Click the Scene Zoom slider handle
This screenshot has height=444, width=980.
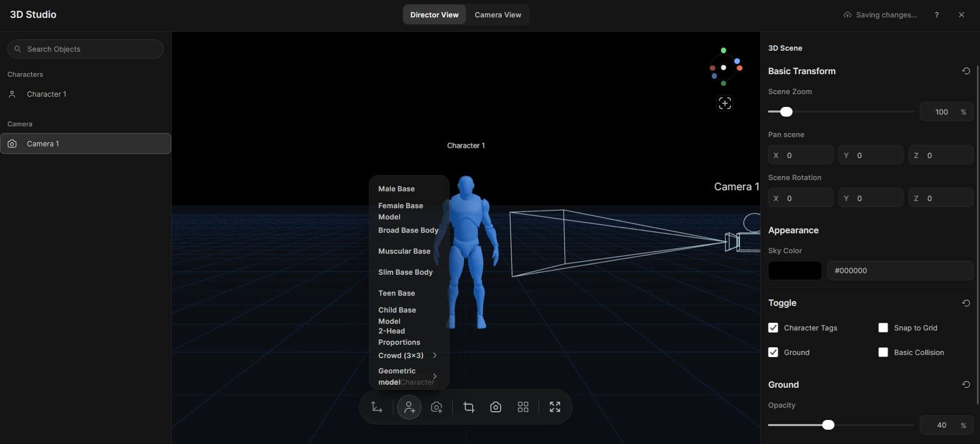click(786, 112)
